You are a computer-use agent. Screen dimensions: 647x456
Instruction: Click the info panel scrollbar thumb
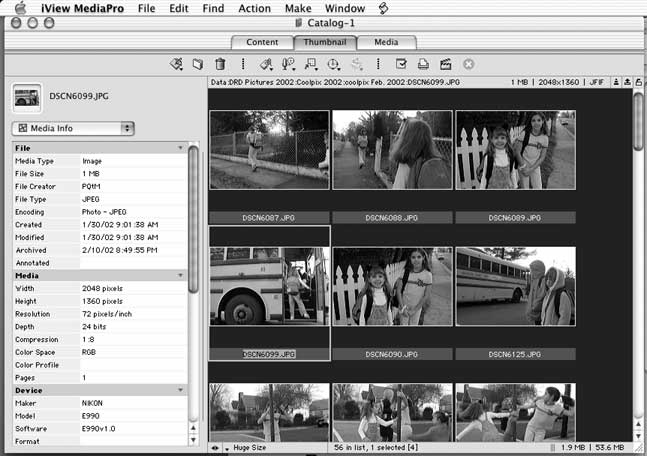click(x=193, y=219)
